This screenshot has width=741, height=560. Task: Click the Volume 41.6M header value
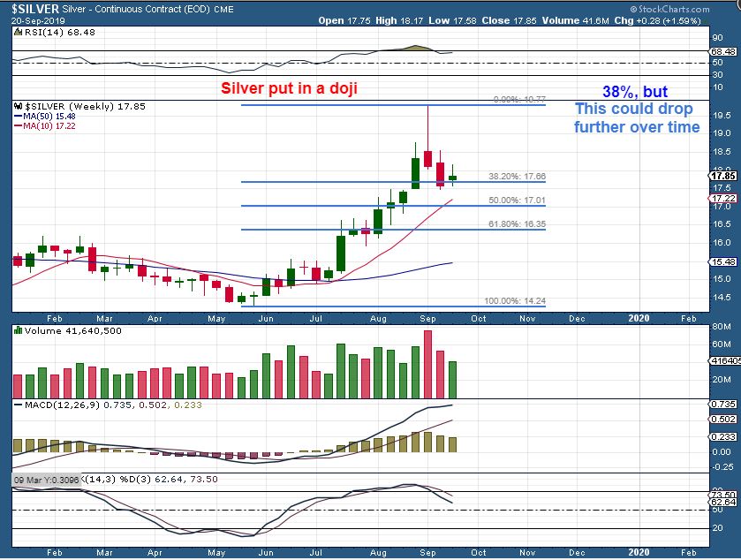pos(575,20)
